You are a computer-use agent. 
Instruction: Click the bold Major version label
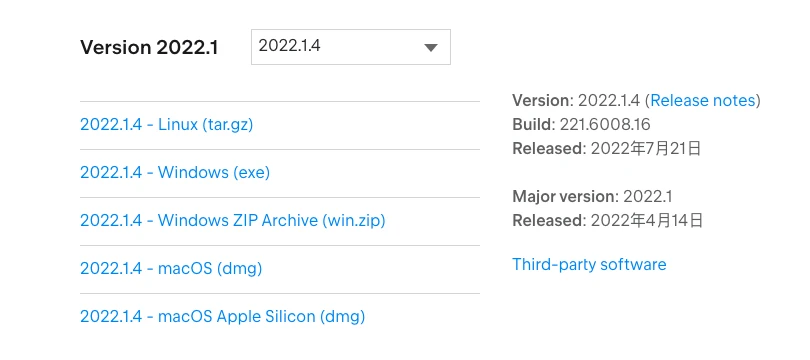tap(566, 196)
